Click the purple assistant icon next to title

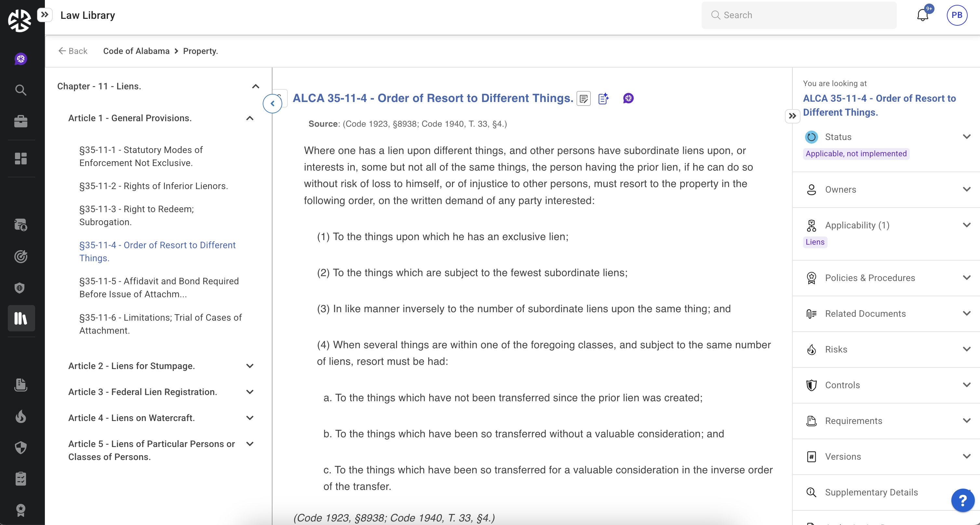coord(628,98)
